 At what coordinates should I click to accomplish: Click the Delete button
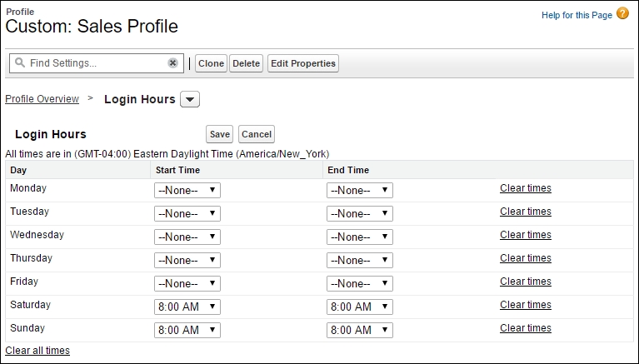click(246, 63)
